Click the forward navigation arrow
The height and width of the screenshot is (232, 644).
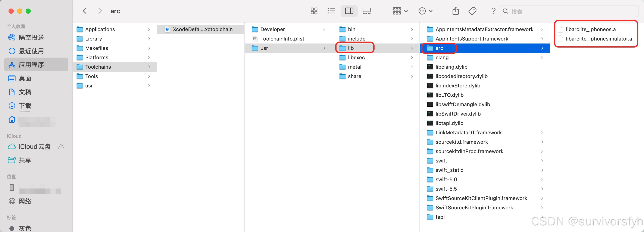pyautogui.click(x=100, y=11)
